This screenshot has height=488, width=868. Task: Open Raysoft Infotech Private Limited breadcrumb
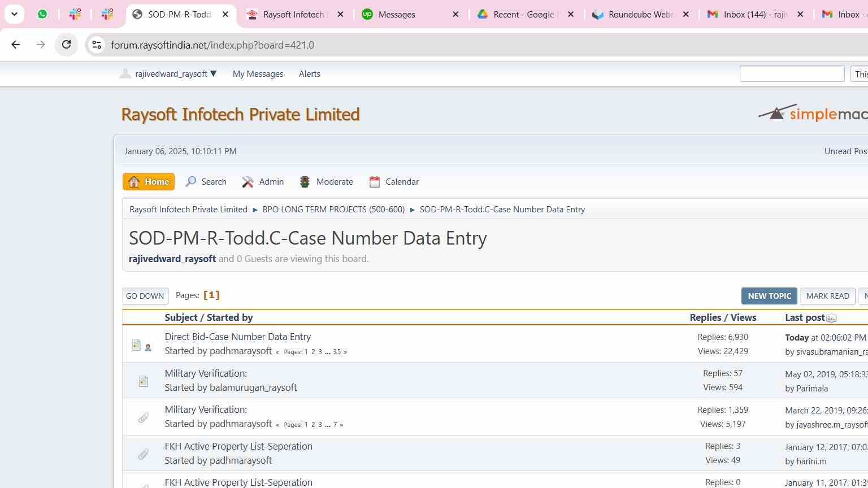tap(188, 210)
